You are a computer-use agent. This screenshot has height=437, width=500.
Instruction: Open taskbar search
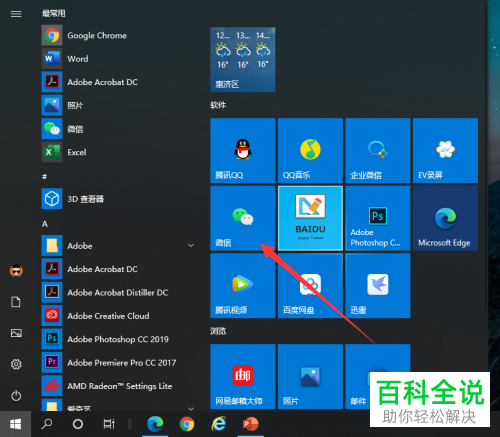pyautogui.click(x=47, y=424)
